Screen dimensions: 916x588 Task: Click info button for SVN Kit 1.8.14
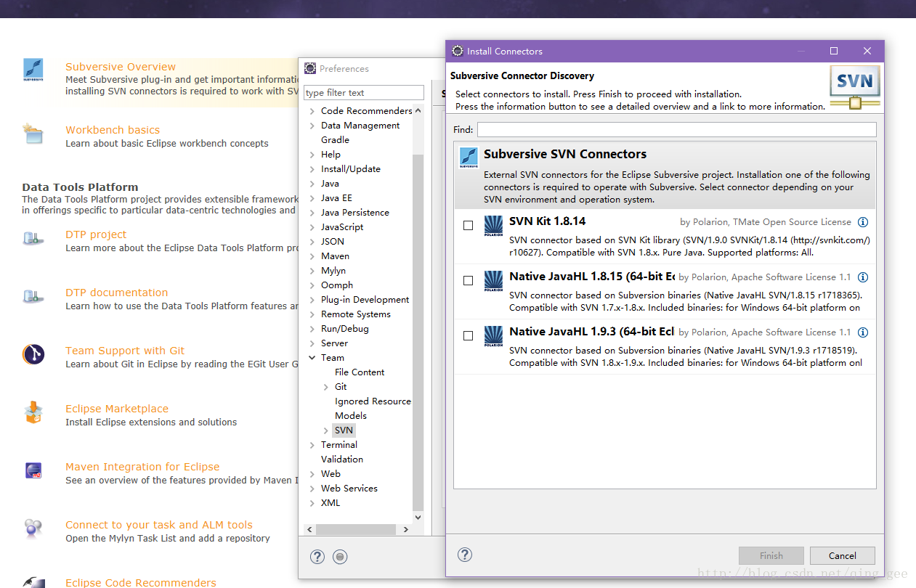863,222
